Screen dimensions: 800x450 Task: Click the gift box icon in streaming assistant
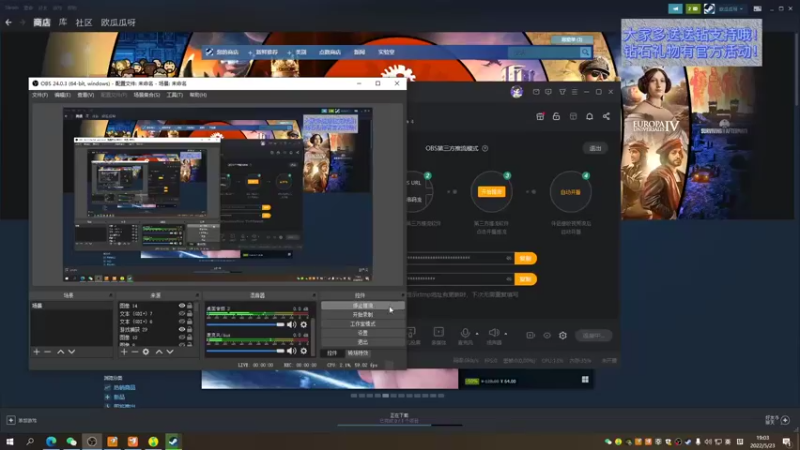pos(540,116)
